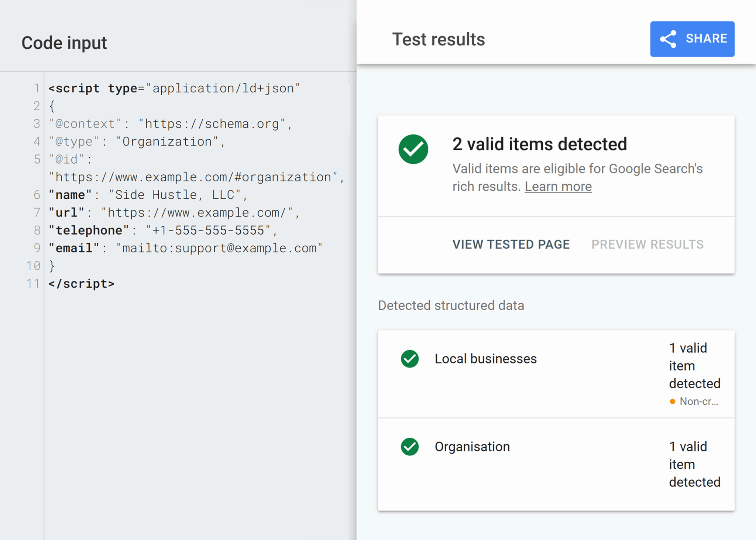Click line number 1 in the gutter
Screen dimensions: 756x540
[x=37, y=88]
